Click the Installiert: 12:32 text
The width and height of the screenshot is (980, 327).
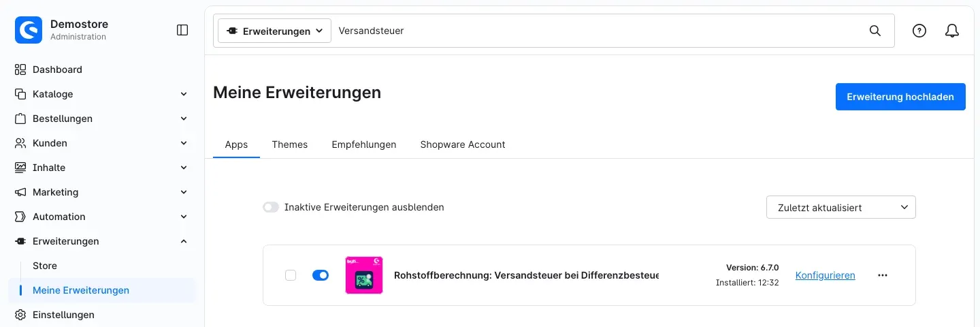[747, 283]
